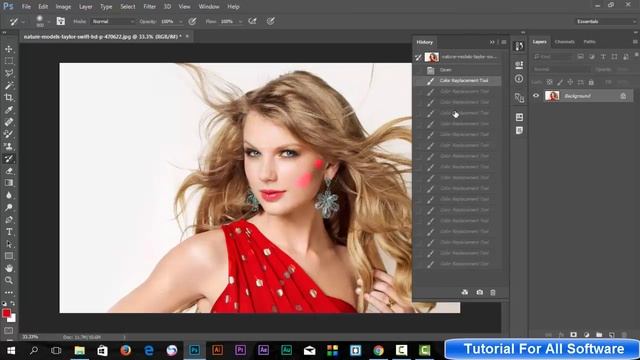Click the Background layer thumbnail
Screen dimensions: 640x360
(552, 96)
